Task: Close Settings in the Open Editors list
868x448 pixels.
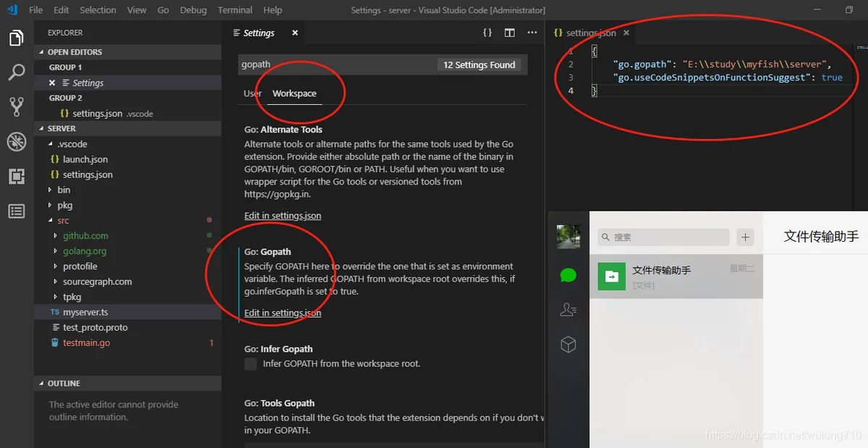Action: tap(52, 83)
